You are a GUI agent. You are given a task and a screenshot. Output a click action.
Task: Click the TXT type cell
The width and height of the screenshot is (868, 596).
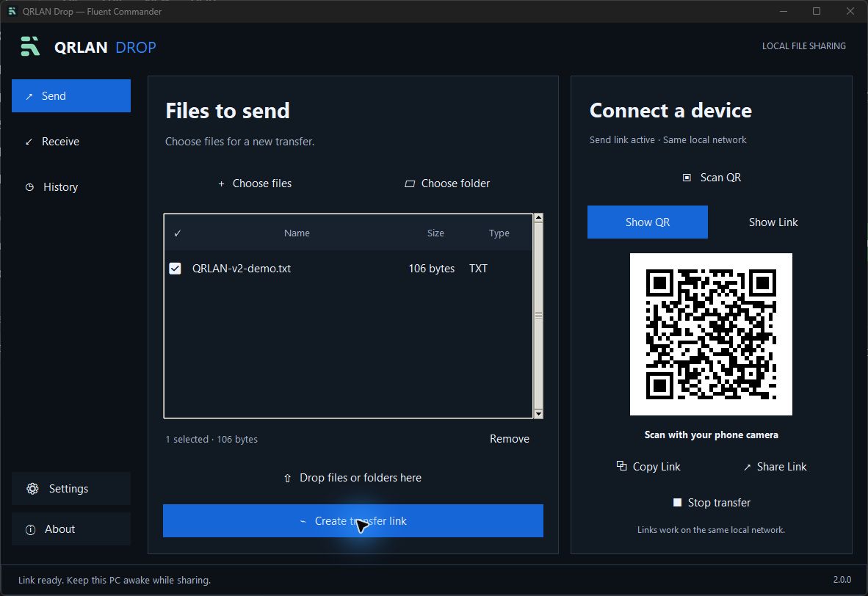(478, 269)
